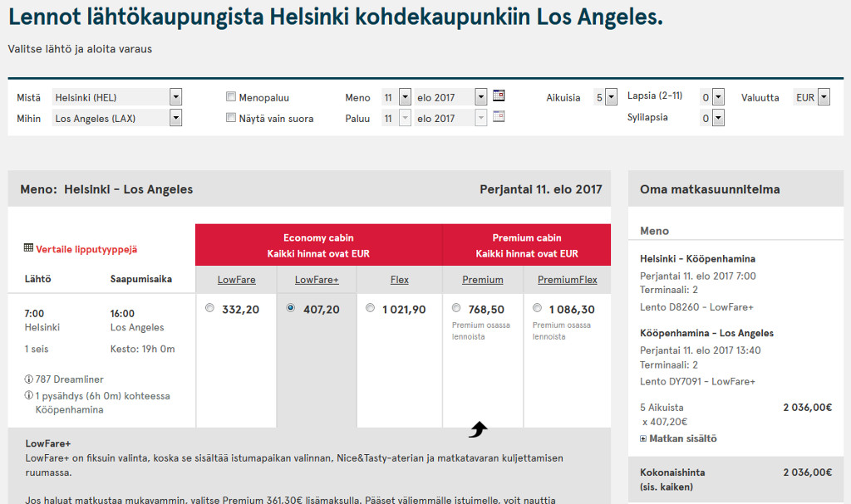This screenshot has width=851, height=504.
Task: Click the PremiumFlex column header link
Action: 567,280
